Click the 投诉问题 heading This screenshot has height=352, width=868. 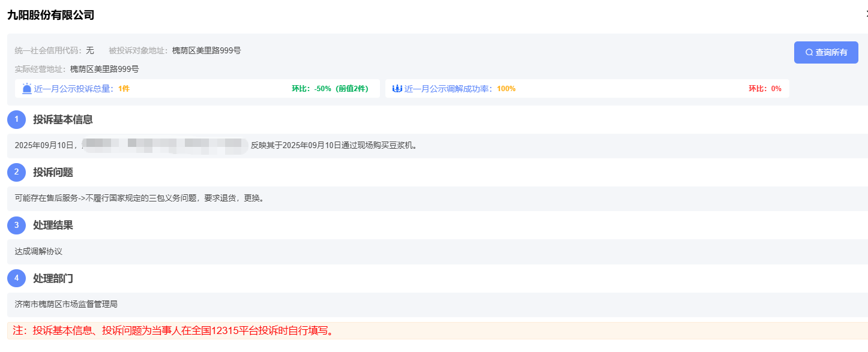(x=53, y=173)
